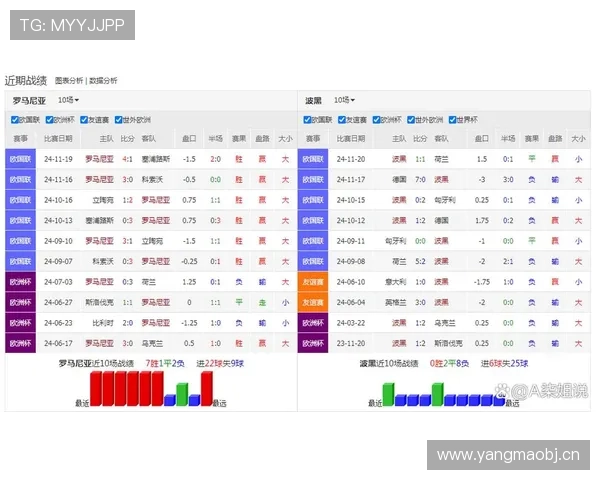The width and height of the screenshot is (600, 480).
Task: Open the 立陶宛 home team on 24-10-16
Action: (103, 200)
